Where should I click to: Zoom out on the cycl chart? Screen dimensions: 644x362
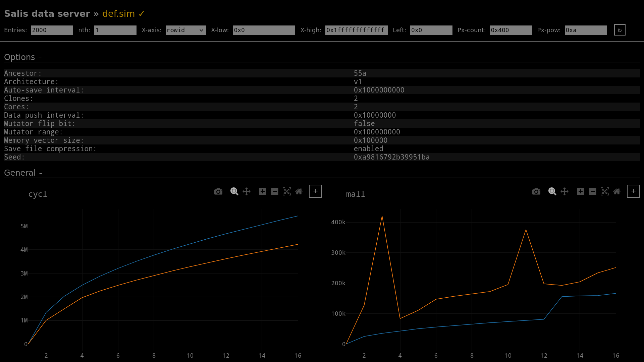click(x=275, y=191)
